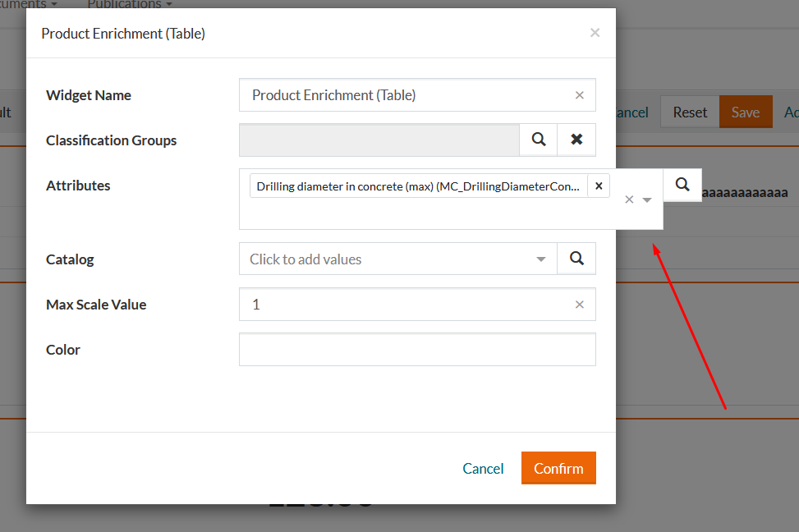The height and width of the screenshot is (532, 799).
Task: Remove the Drilling diameter in concrete attribute
Action: [x=599, y=186]
